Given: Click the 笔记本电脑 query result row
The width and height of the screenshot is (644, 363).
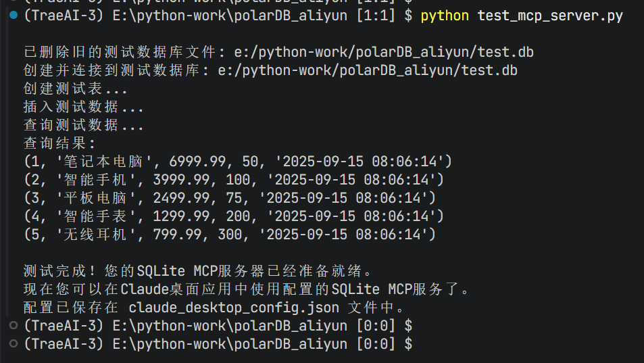Looking at the screenshot, I should [x=237, y=162].
